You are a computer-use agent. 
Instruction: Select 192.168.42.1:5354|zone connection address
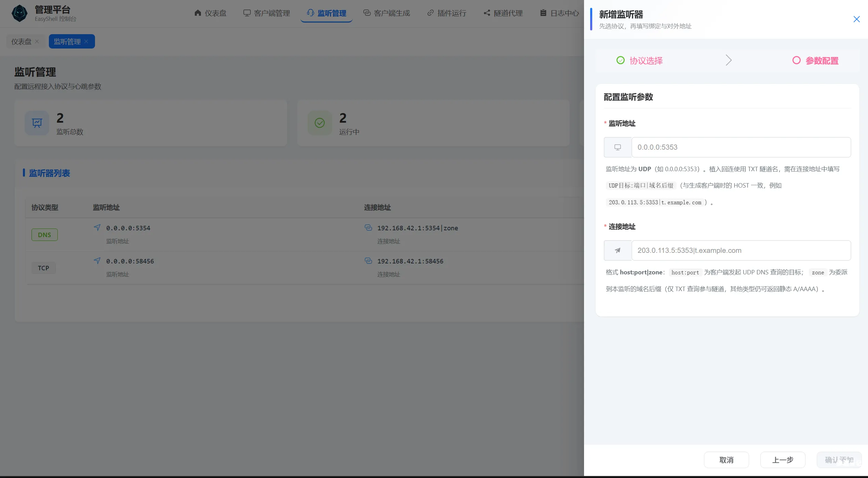point(418,228)
